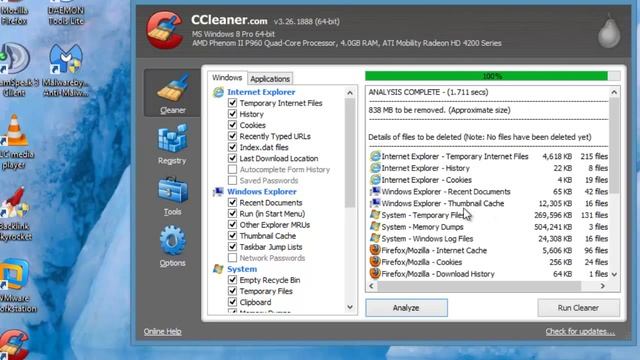The width and height of the screenshot is (640, 360).
Task: Select Windows Explorer heading in checklist
Action: pos(262,191)
